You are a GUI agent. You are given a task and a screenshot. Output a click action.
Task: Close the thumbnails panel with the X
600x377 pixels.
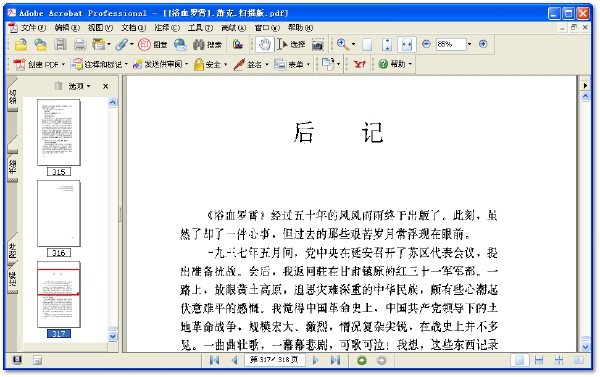[106, 86]
